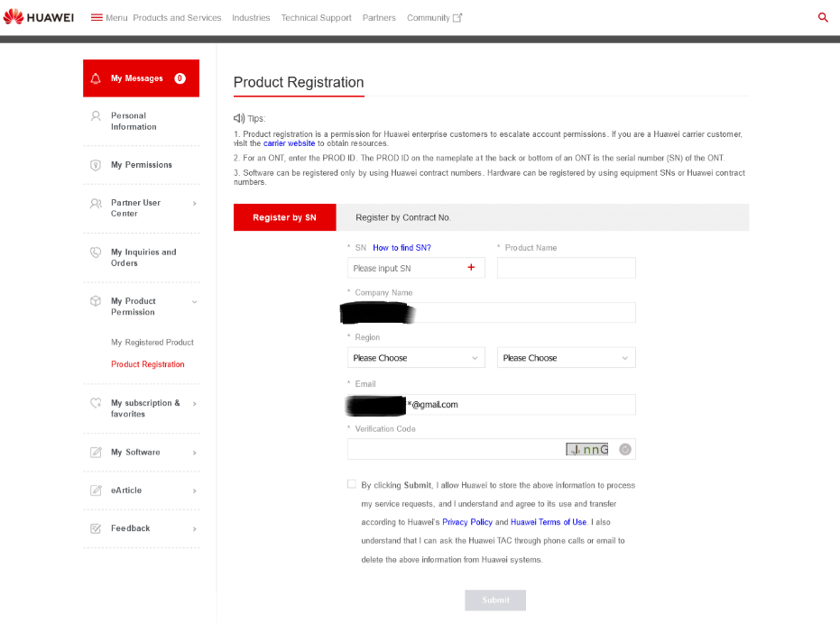Image resolution: width=840 pixels, height=623 pixels.
Task: Collapse My Product Permission chevron
Action: click(x=195, y=302)
